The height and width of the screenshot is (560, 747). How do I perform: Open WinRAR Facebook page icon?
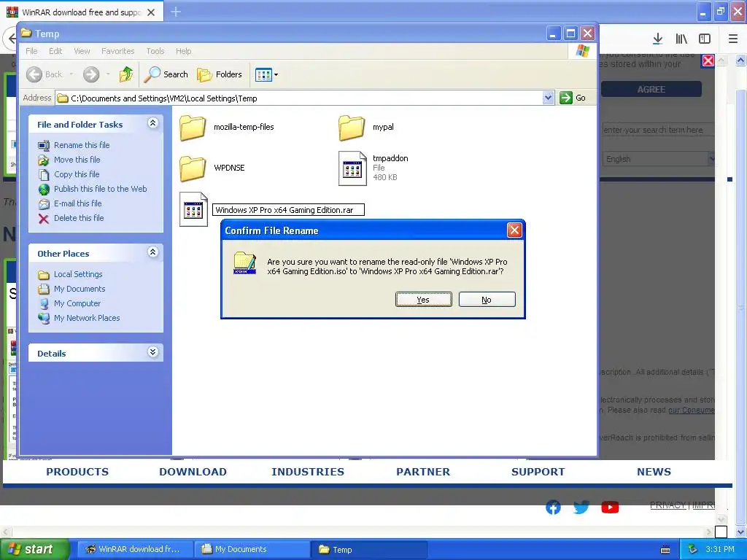pyautogui.click(x=553, y=507)
